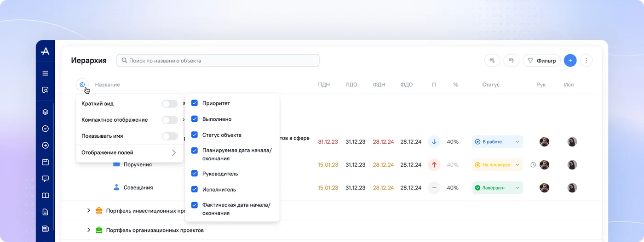Viewport: 644px width, 242px height.
Task: Uncheck the Статус объекта checkbox
Action: pos(195,135)
